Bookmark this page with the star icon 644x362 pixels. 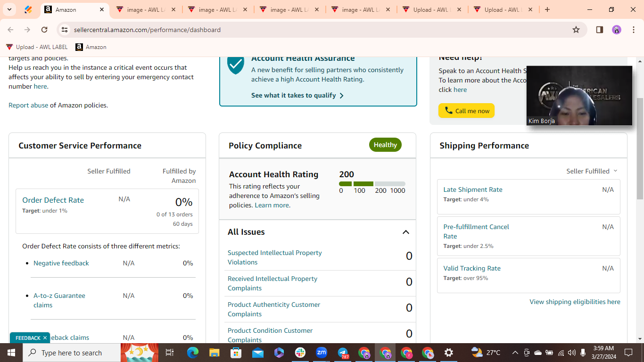point(576,30)
